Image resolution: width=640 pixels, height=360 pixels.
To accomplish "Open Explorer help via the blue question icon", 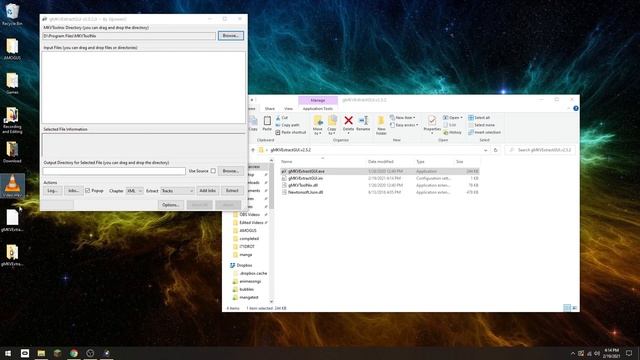I will 576,109.
